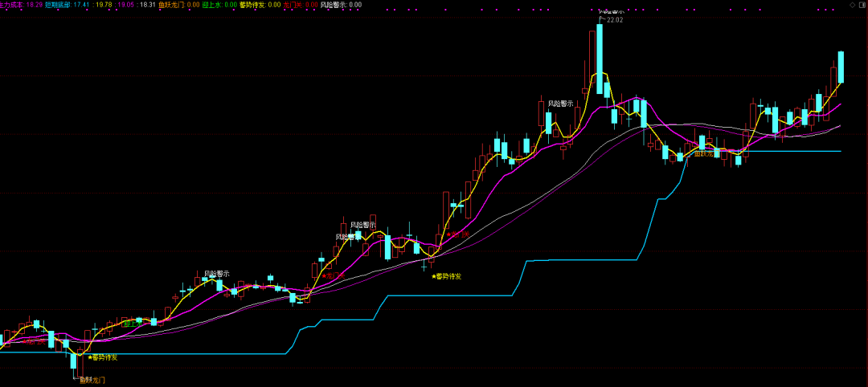This screenshot has width=868, height=387.
Task: Click the last cyan candlestick at far right
Action: 841,67
